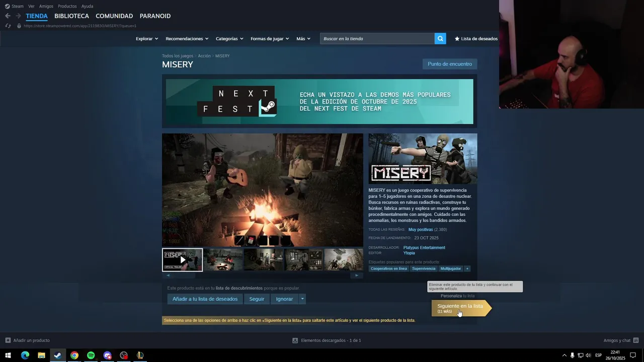Expand the Recomendaciones dropdown
Viewport: 644px width, 362px height.
pos(187,39)
